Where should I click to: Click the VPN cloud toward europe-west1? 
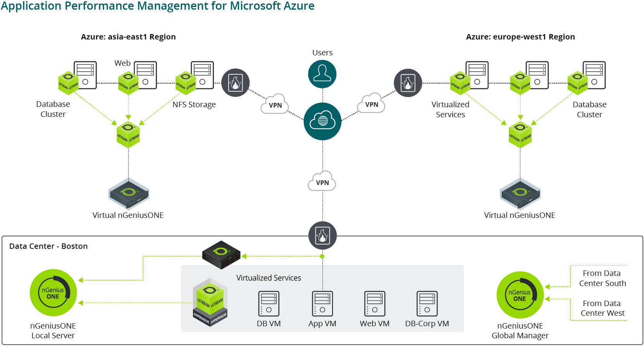(371, 103)
